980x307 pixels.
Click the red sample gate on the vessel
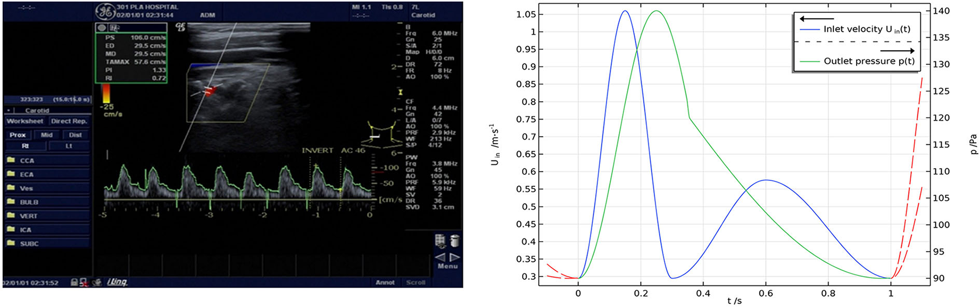(209, 90)
